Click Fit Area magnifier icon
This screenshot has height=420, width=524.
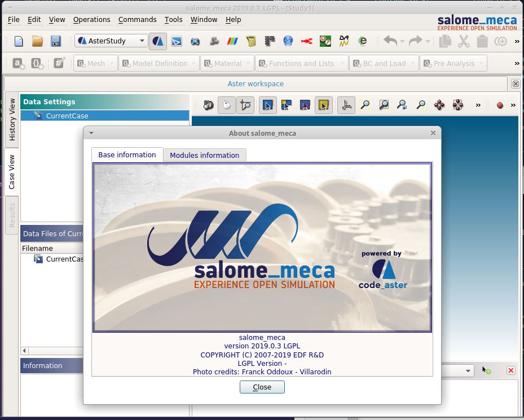point(384,105)
